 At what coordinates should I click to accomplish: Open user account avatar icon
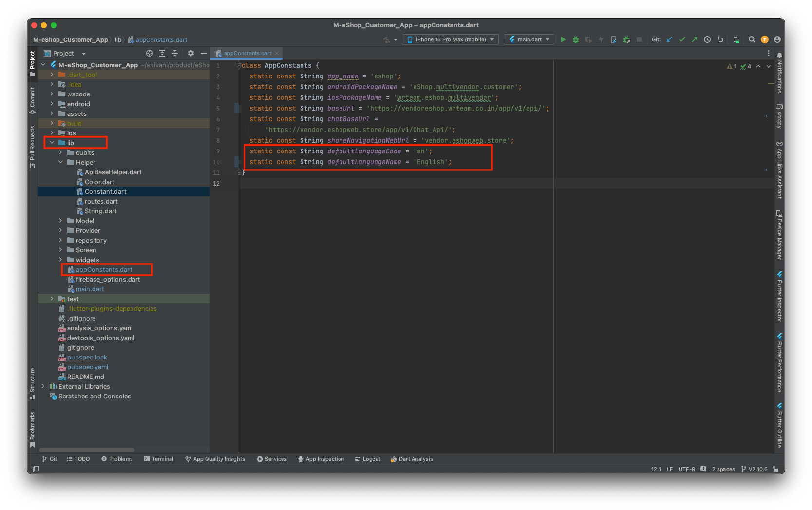777,39
